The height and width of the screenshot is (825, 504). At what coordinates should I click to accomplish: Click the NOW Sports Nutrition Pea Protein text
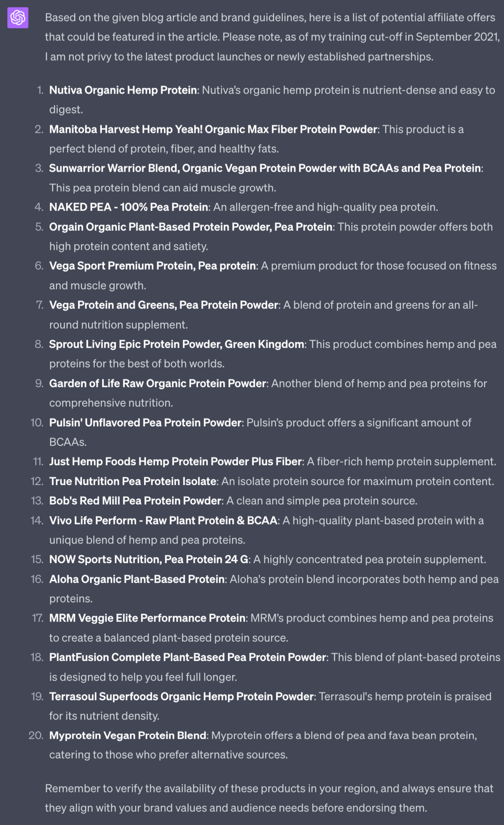(x=149, y=559)
